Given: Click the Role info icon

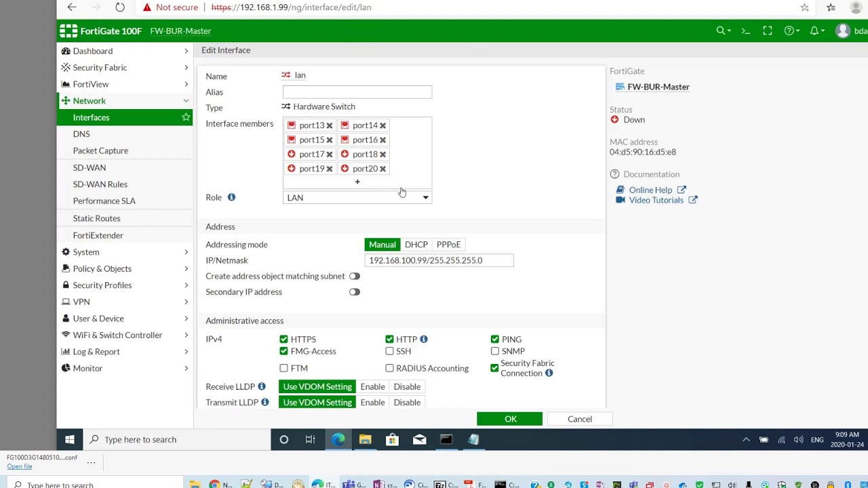Looking at the screenshot, I should (x=231, y=197).
